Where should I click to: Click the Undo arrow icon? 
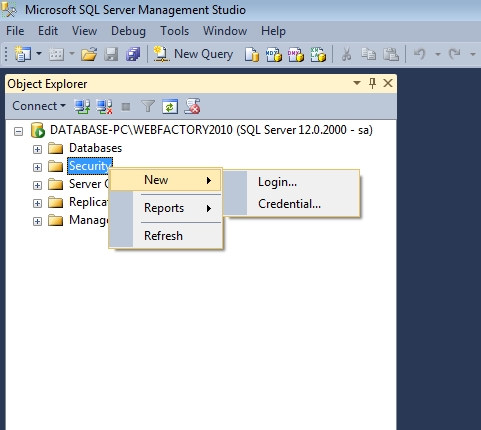(x=420, y=54)
